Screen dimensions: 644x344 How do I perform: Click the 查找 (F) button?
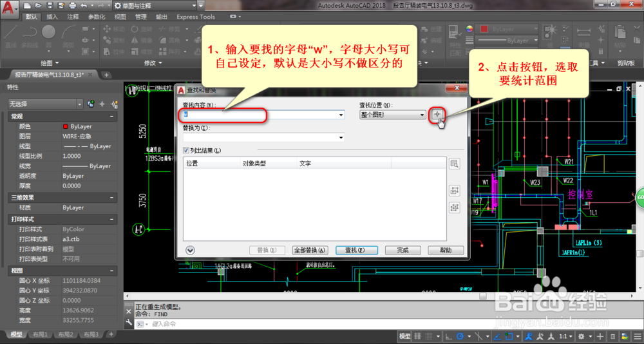[x=357, y=251]
